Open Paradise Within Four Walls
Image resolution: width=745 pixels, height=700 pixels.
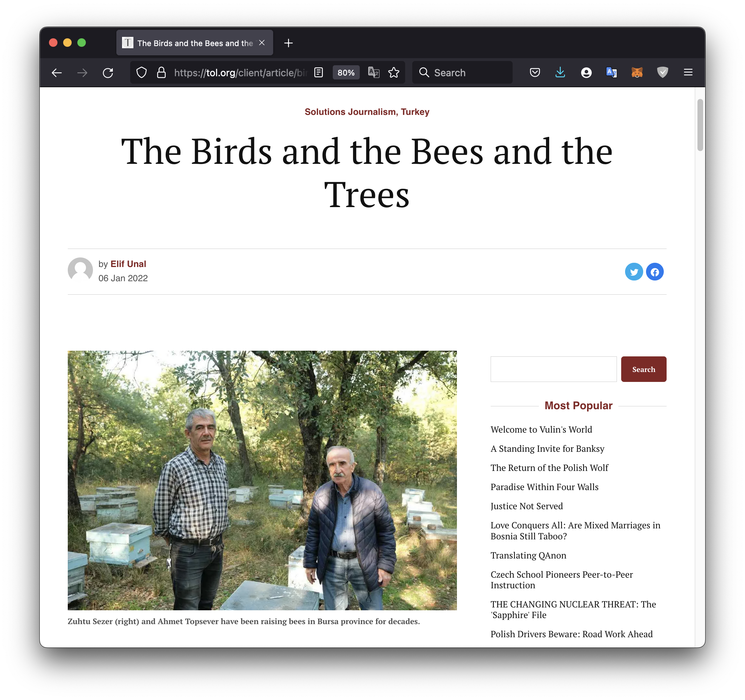point(545,487)
